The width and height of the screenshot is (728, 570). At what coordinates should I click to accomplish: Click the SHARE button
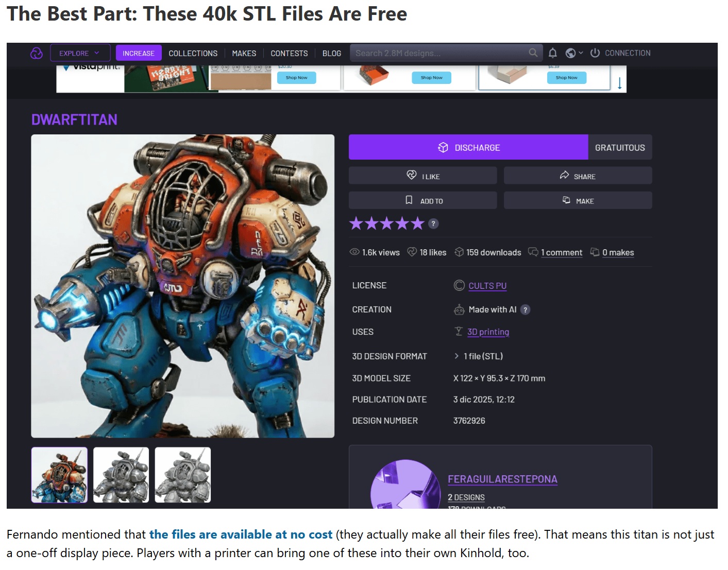[578, 176]
